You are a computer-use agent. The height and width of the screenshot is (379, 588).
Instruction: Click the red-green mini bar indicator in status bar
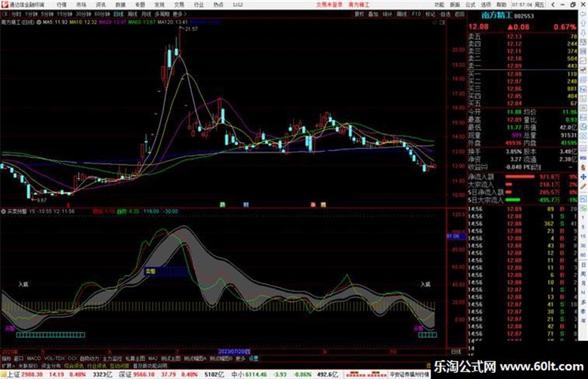(366, 375)
